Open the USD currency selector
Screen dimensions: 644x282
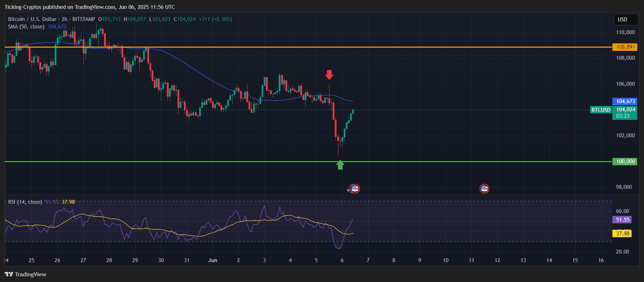[622, 20]
